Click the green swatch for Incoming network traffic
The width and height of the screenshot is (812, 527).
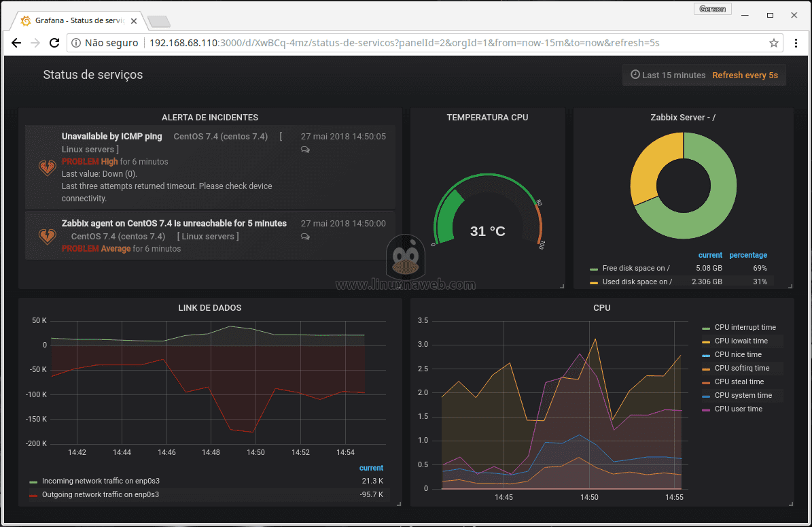click(34, 482)
